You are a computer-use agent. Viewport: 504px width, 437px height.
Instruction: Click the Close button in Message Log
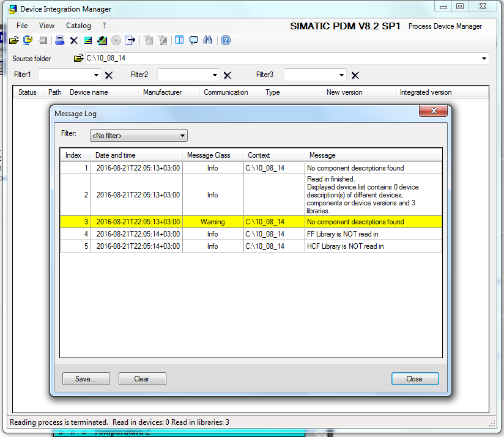[415, 379]
